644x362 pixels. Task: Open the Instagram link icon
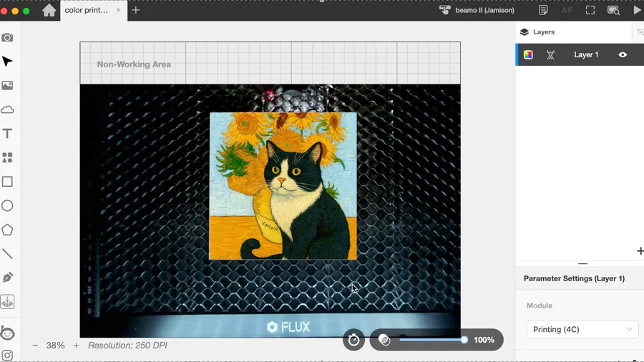[x=7, y=355]
